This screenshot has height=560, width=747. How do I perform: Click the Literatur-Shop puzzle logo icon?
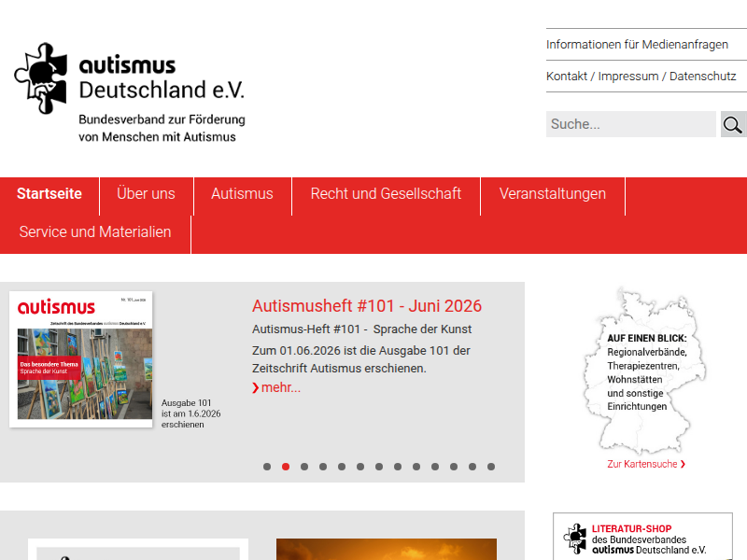pyautogui.click(x=575, y=539)
